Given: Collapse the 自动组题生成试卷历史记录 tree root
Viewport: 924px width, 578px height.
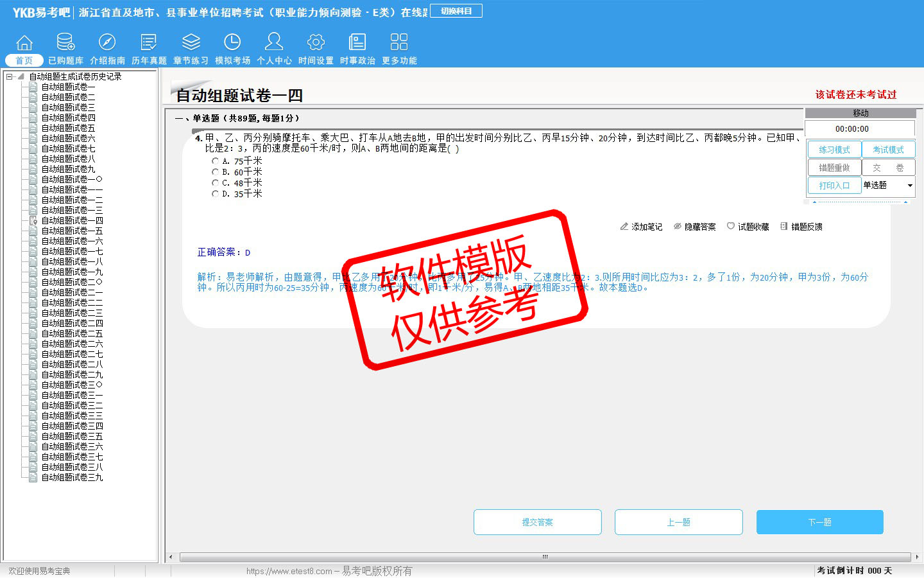Looking at the screenshot, I should (10, 76).
